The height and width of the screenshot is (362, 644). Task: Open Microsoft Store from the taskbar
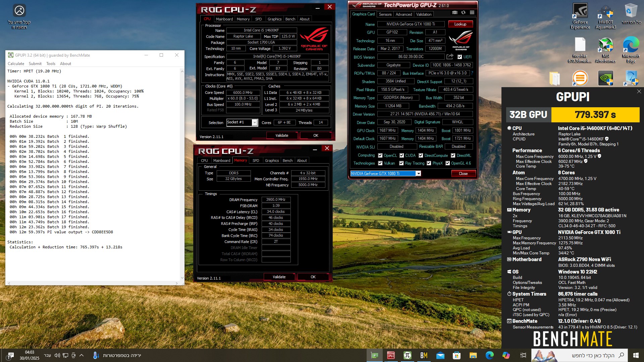pyautogui.click(x=457, y=355)
